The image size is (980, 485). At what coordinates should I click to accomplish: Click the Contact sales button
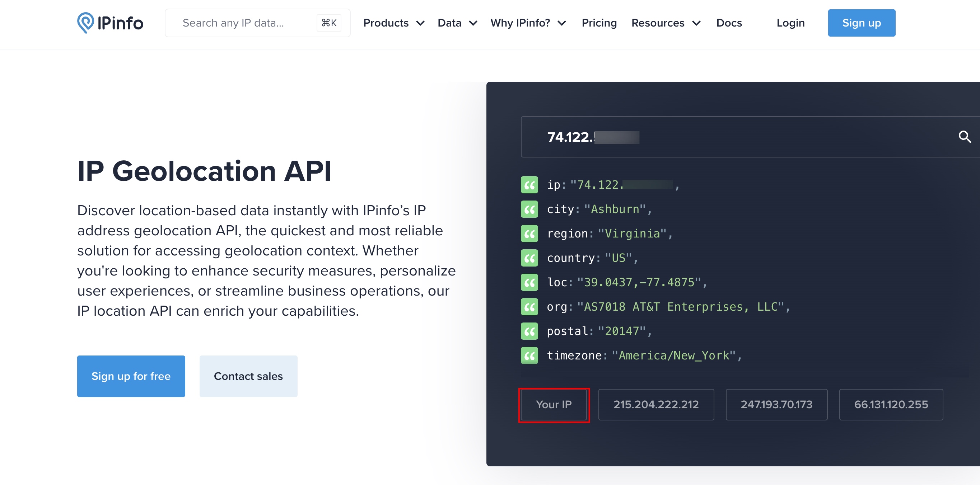(x=248, y=376)
